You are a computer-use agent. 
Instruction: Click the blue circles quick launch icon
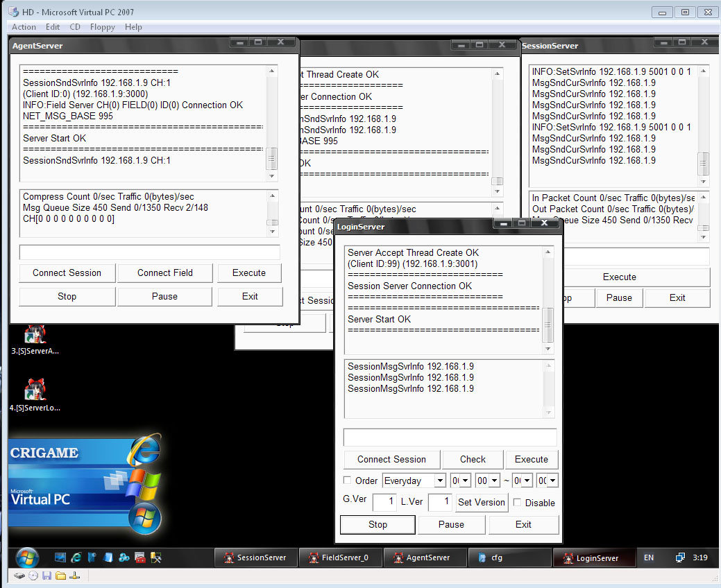(x=124, y=557)
